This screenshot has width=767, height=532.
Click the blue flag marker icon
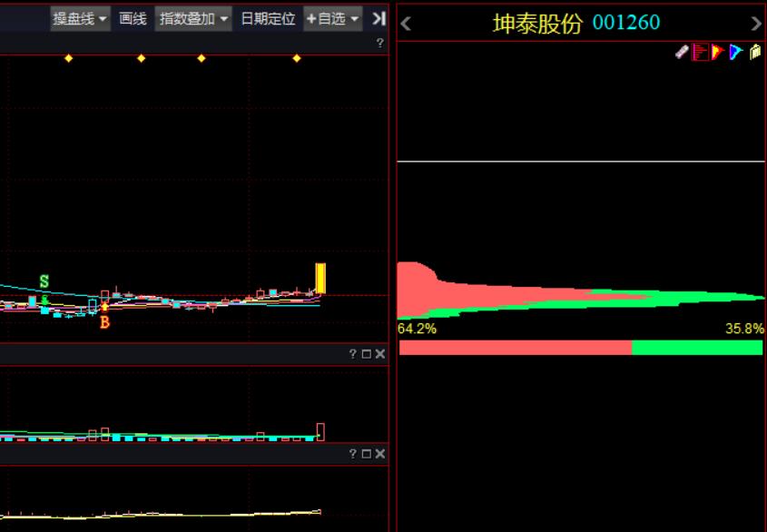[737, 52]
